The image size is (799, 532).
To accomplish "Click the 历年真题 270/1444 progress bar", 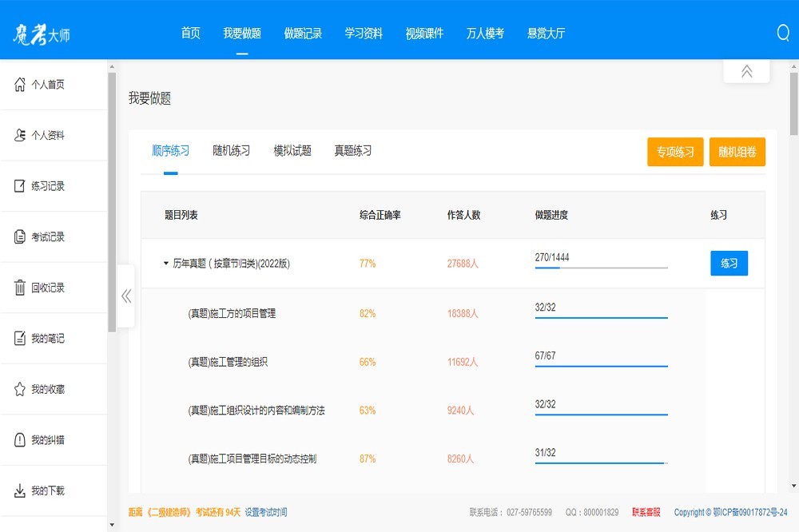I will click(601, 268).
